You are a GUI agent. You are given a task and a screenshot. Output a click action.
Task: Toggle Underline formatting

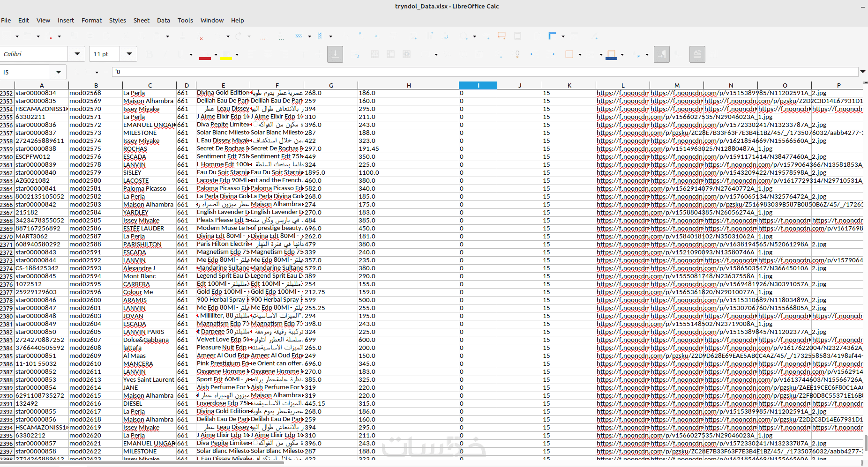[180, 54]
